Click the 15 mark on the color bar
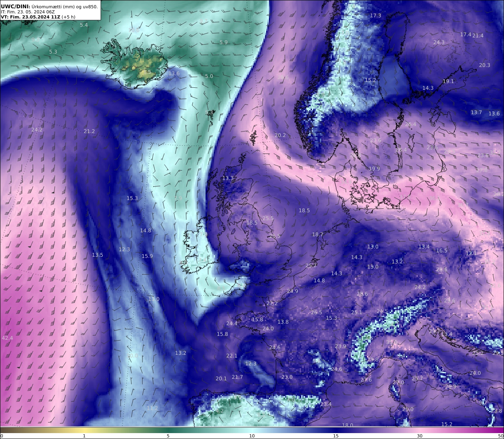The height and width of the screenshot is (439, 504). 336,436
